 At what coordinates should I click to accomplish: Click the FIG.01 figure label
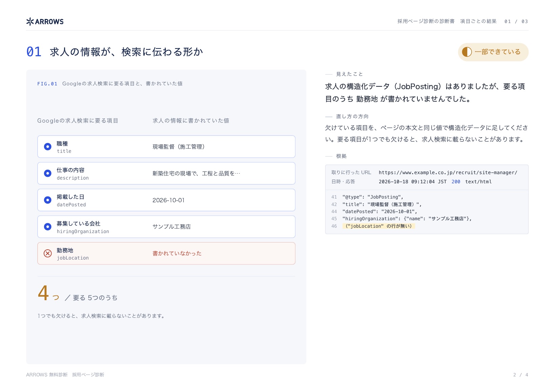pos(47,84)
